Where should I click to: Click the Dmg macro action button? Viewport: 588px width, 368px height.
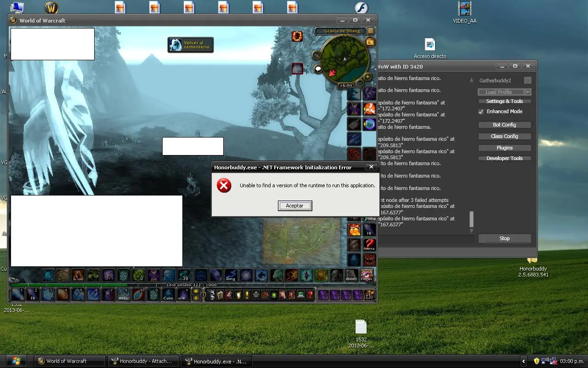[x=231, y=275]
